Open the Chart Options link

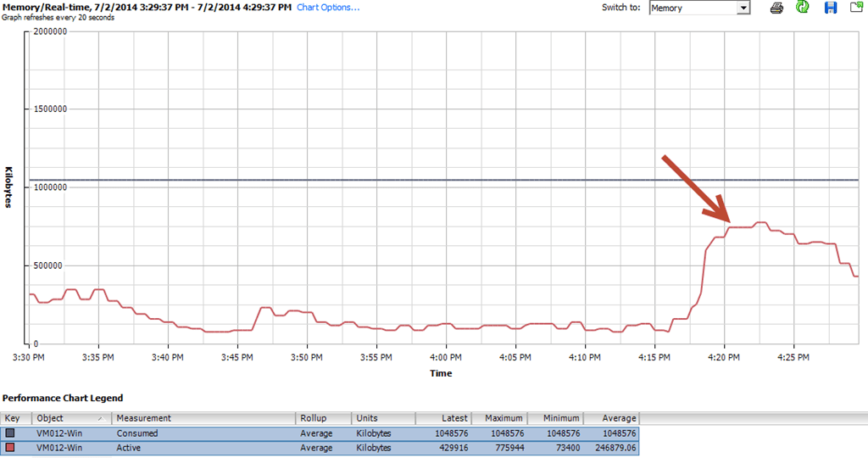pyautogui.click(x=328, y=7)
